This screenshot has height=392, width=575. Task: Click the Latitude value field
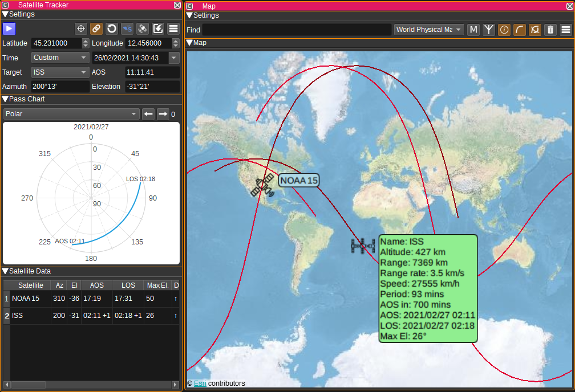pyautogui.click(x=56, y=43)
